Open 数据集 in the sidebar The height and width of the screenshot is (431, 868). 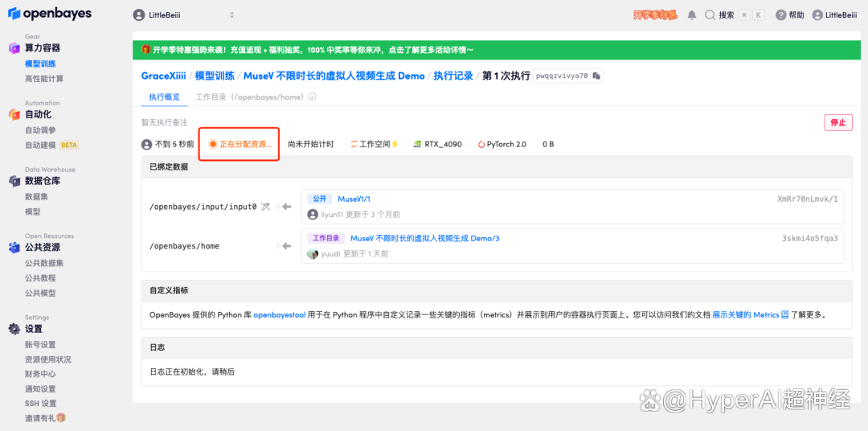click(x=36, y=197)
